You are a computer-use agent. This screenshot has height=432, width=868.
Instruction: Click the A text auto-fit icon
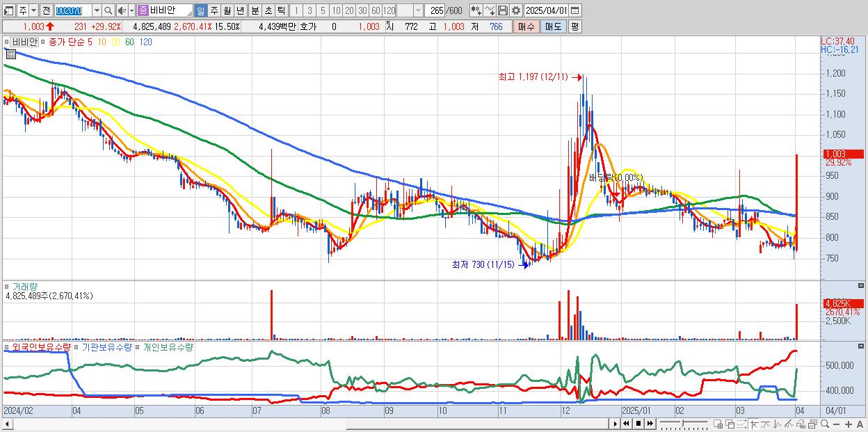point(860,424)
